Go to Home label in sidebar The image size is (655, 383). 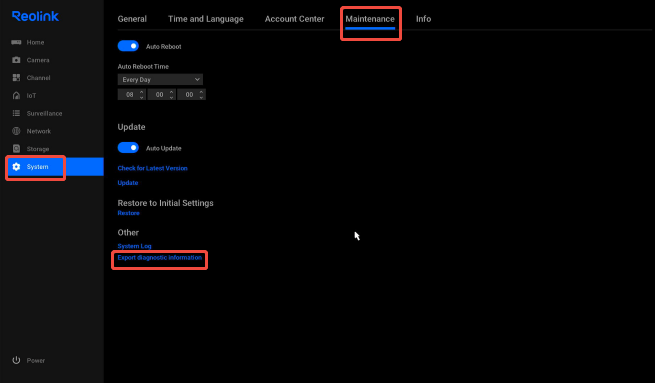(35, 42)
